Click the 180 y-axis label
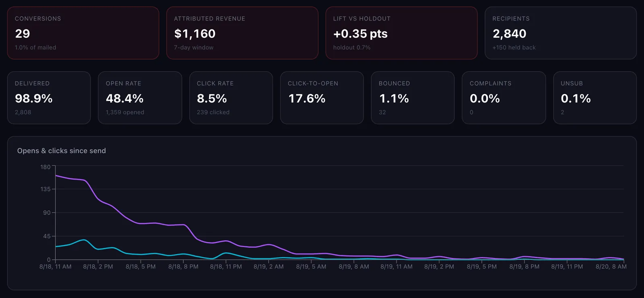Viewport: 644px width, 298px height. point(45,167)
